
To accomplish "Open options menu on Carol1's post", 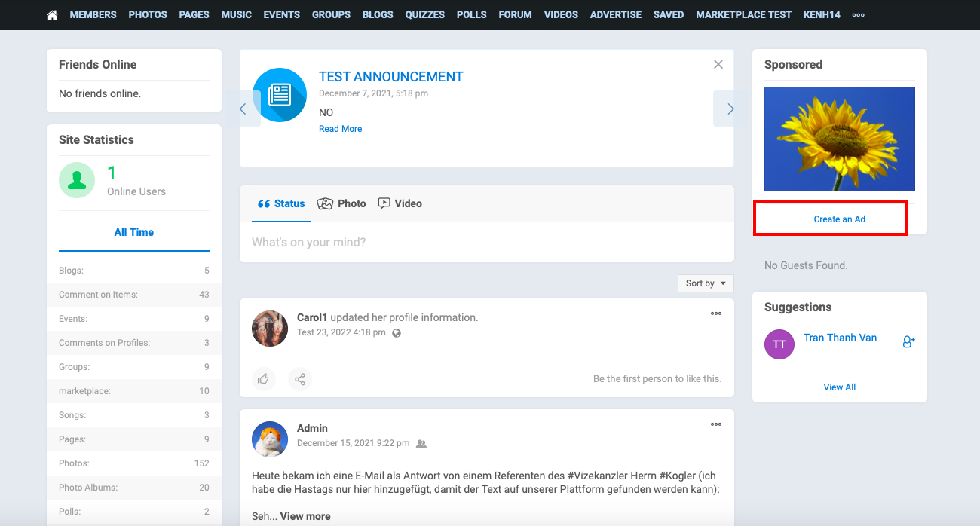I will click(x=716, y=313).
